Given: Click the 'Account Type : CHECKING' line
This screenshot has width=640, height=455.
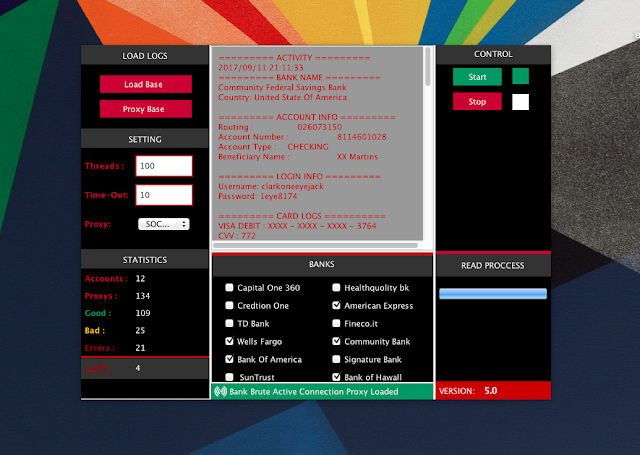Looking at the screenshot, I should point(273,147).
